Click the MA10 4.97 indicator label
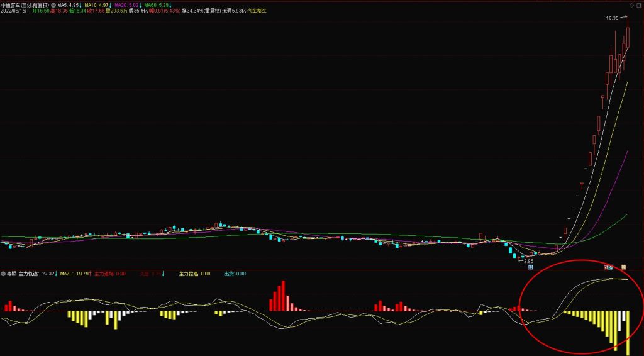The height and width of the screenshot is (356, 644). [x=97, y=5]
